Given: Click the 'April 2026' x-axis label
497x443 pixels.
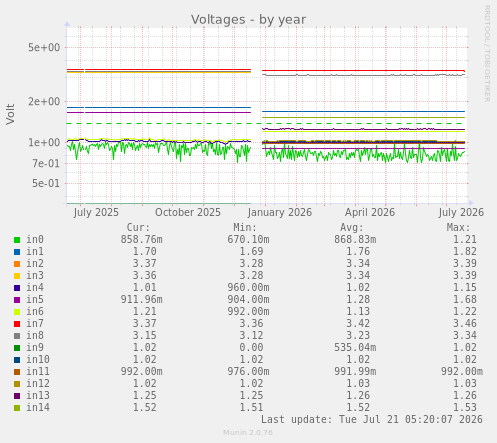Looking at the screenshot, I should click(x=370, y=213).
